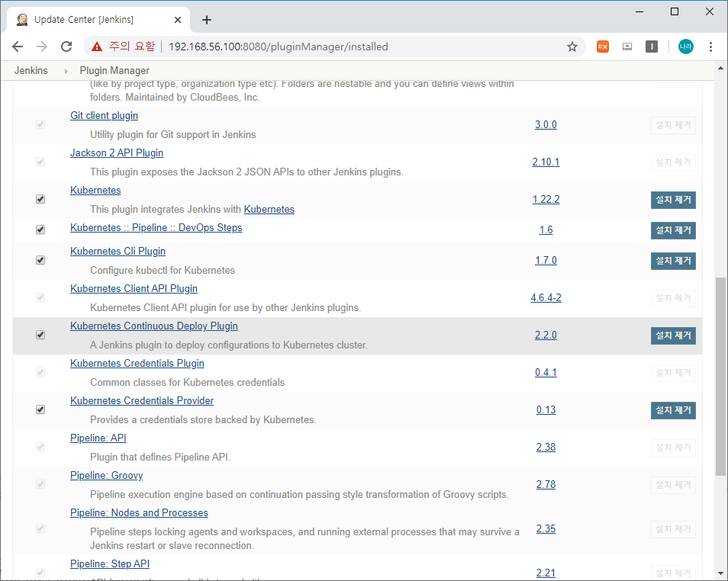728x581 pixels.
Task: Click version 0.13 link
Action: (546, 409)
